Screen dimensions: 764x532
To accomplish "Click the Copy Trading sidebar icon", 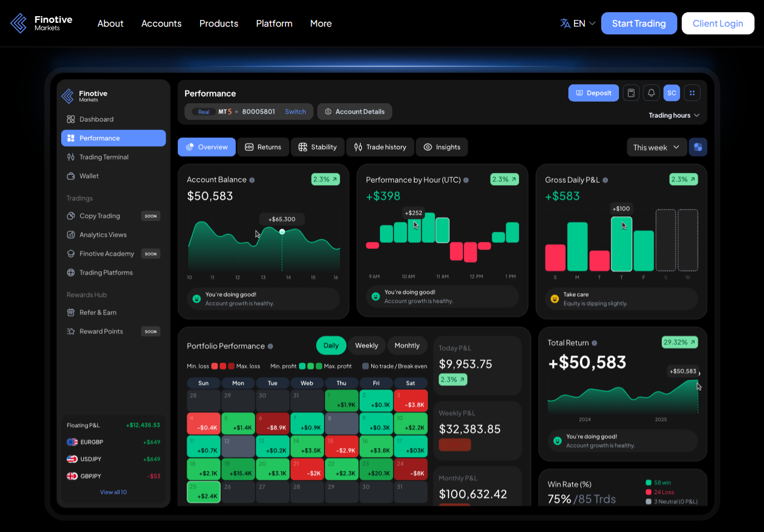I will [x=71, y=216].
